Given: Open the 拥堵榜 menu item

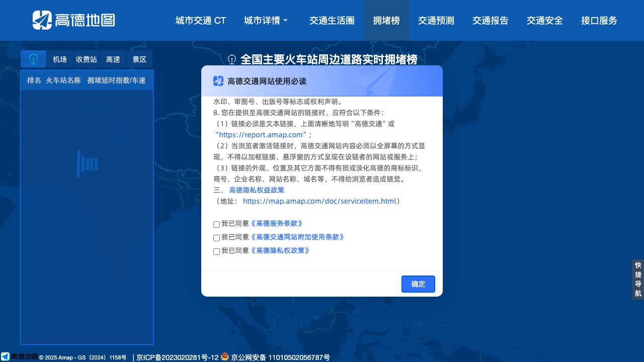Looking at the screenshot, I should [x=386, y=21].
